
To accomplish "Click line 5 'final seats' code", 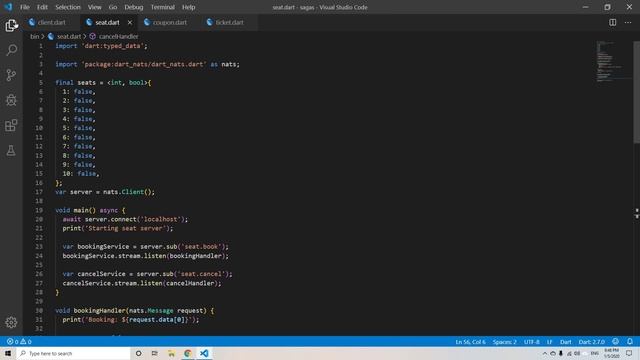I will 103,82.
